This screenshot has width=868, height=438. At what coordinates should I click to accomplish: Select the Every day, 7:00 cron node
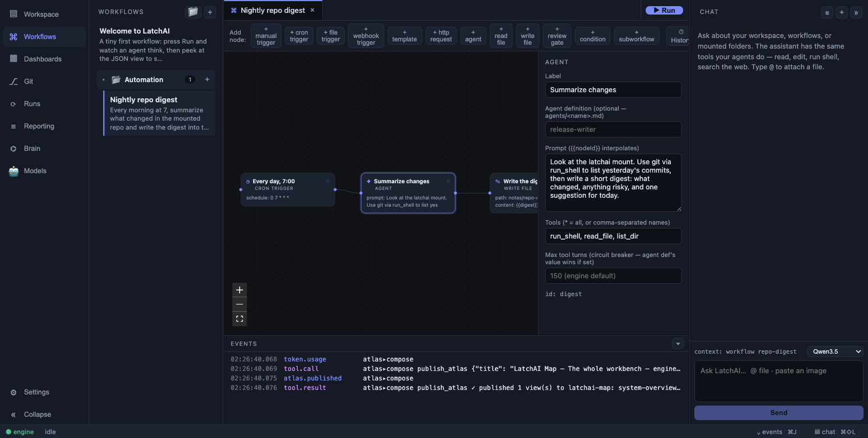coord(288,189)
